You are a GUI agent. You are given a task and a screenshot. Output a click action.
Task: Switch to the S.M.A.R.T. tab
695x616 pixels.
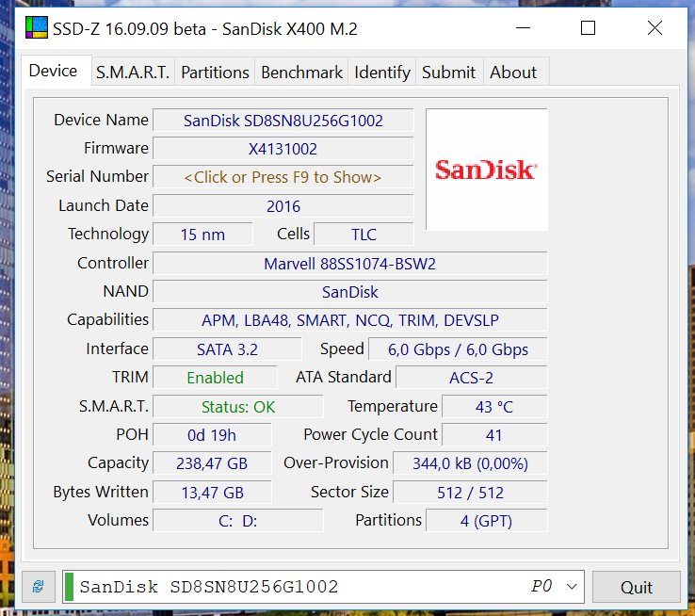(133, 73)
